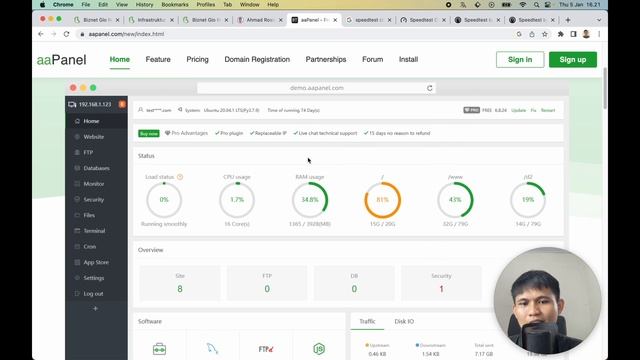Click Log out in the panel sidebar
640x360 pixels.
(x=96, y=293)
